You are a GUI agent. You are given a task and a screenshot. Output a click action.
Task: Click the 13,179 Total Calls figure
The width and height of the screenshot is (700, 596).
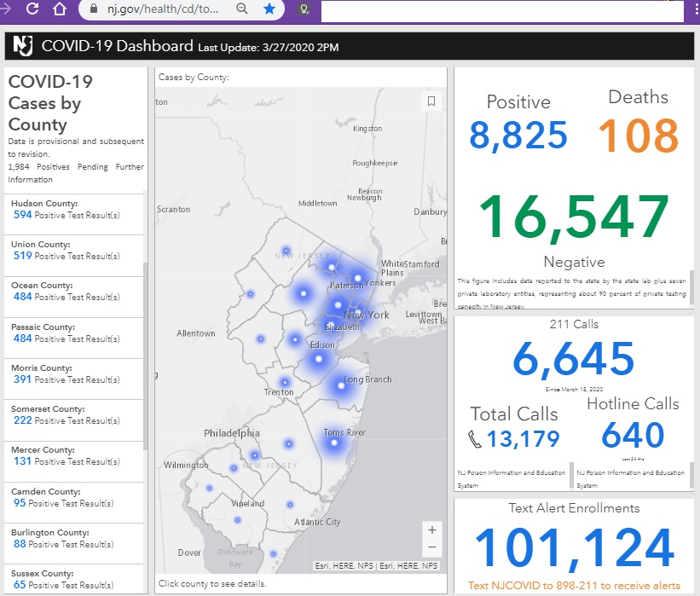523,439
